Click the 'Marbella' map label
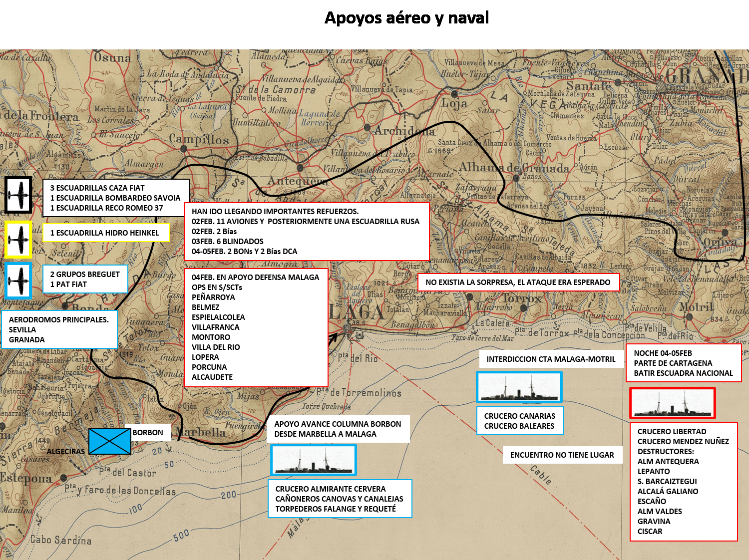The height and width of the screenshot is (560, 749). (201, 432)
